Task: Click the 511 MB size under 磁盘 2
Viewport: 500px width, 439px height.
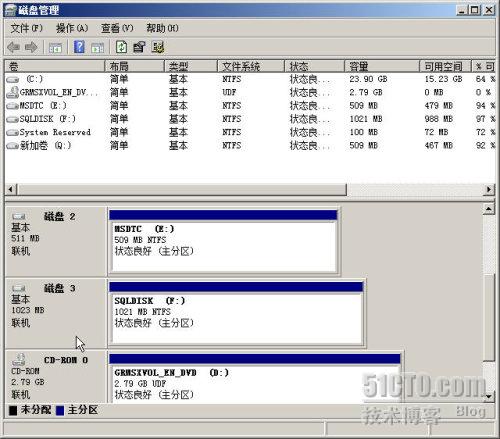Action: point(25,239)
